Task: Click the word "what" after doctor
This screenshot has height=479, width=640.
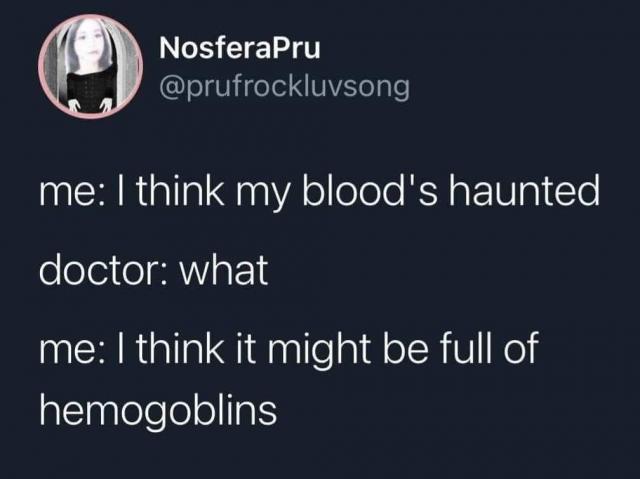Action: point(224,270)
